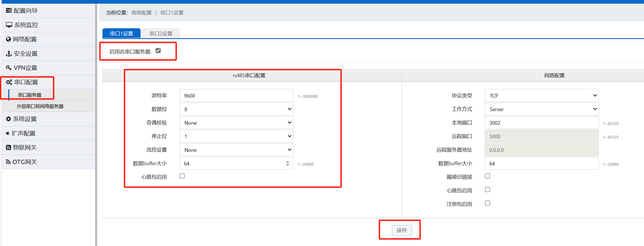Screen dimensions: 644x246
Task: Uncheck the 启用此串口服务器 checkbox
Action: coord(158,51)
